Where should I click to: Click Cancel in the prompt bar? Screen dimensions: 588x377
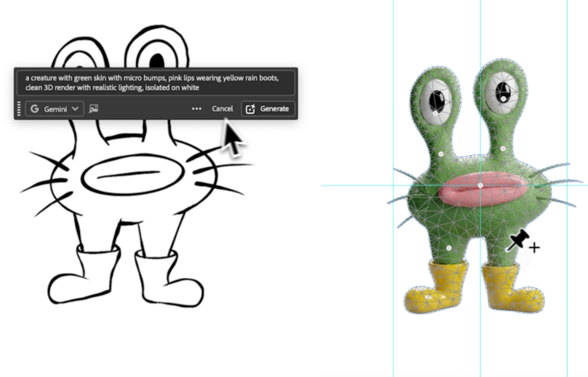tap(222, 109)
